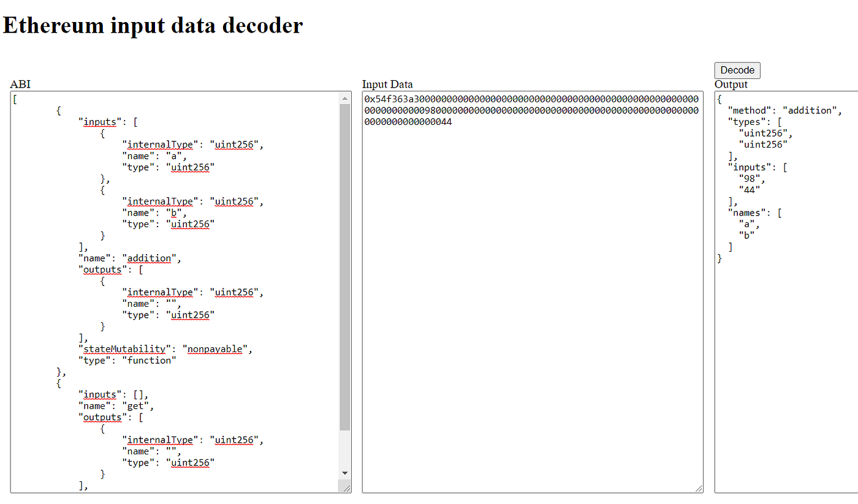Click inside the Input Data text field
The image size is (858, 504).
(533, 245)
